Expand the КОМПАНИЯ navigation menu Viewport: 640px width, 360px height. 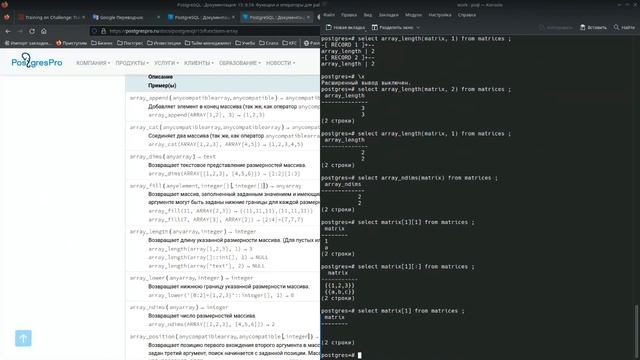coord(93,63)
